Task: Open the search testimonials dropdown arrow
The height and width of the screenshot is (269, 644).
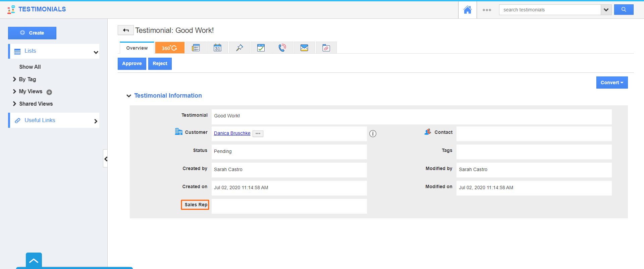Action: 606,10
